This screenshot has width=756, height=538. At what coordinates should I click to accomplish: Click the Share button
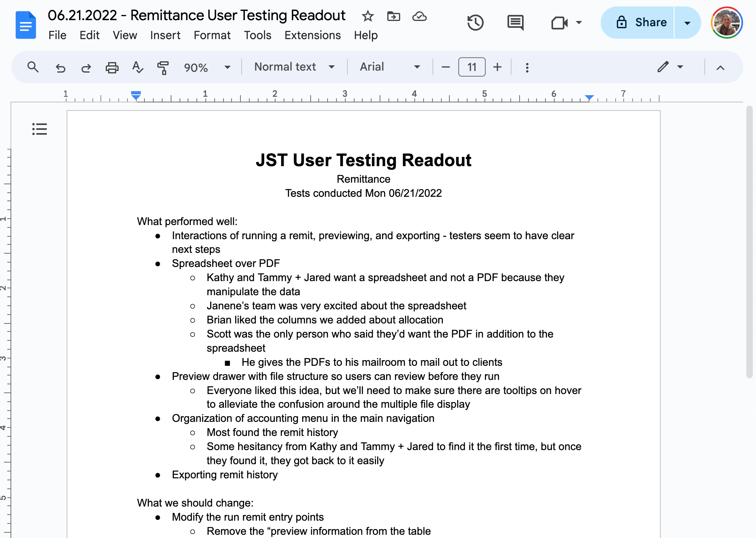pyautogui.click(x=638, y=23)
